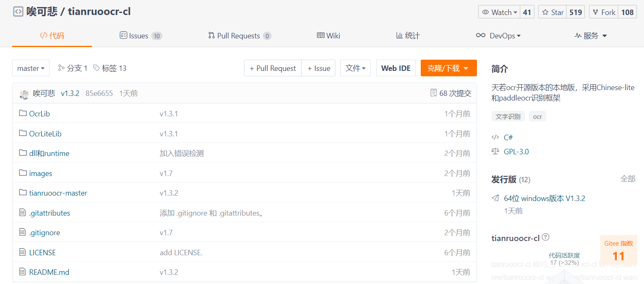Click the Gitee 指数 score badge

pyautogui.click(x=619, y=249)
